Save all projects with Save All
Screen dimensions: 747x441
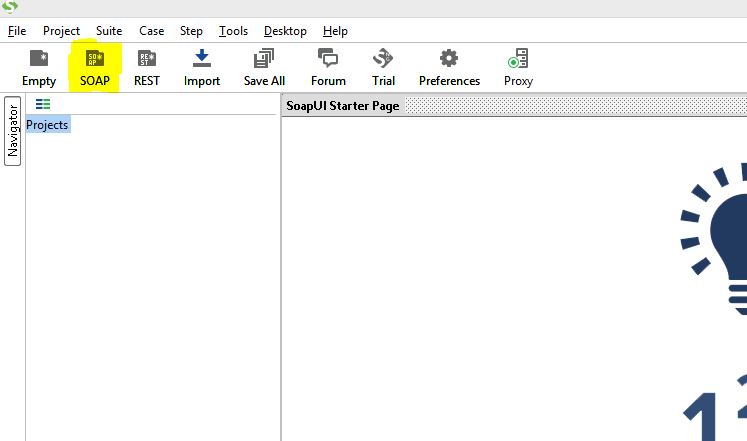tap(264, 68)
